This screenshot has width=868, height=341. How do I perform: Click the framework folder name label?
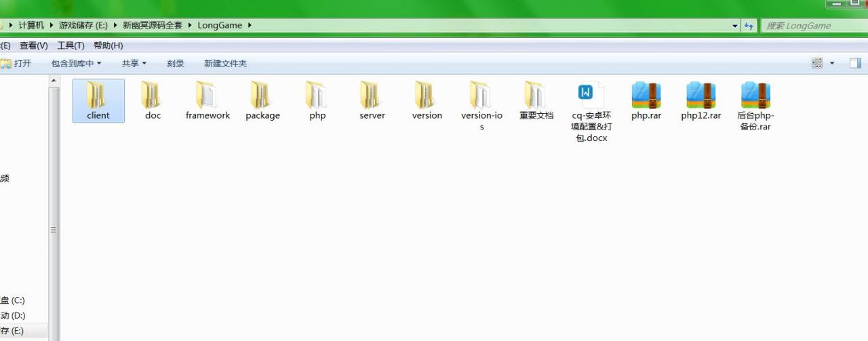(208, 115)
